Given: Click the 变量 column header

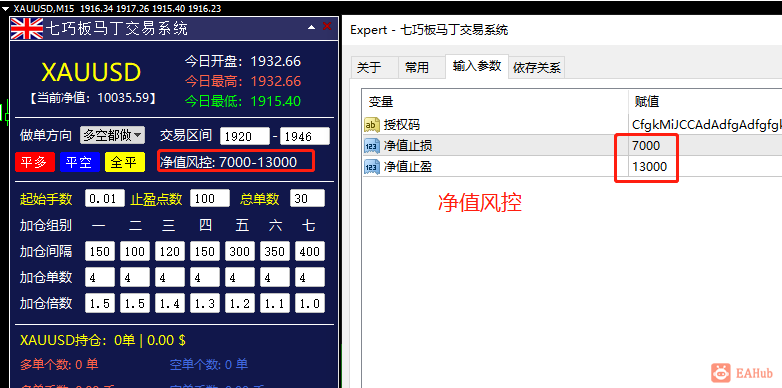Looking at the screenshot, I should pos(495,102).
